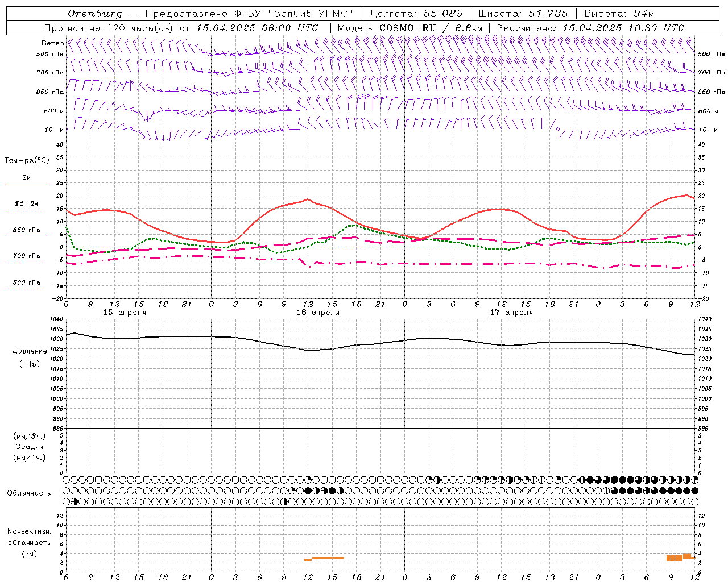Screen dimensions: 728x582
Task: Click the "(мм/3ч.)" precipitation unit label
Action: [30, 436]
